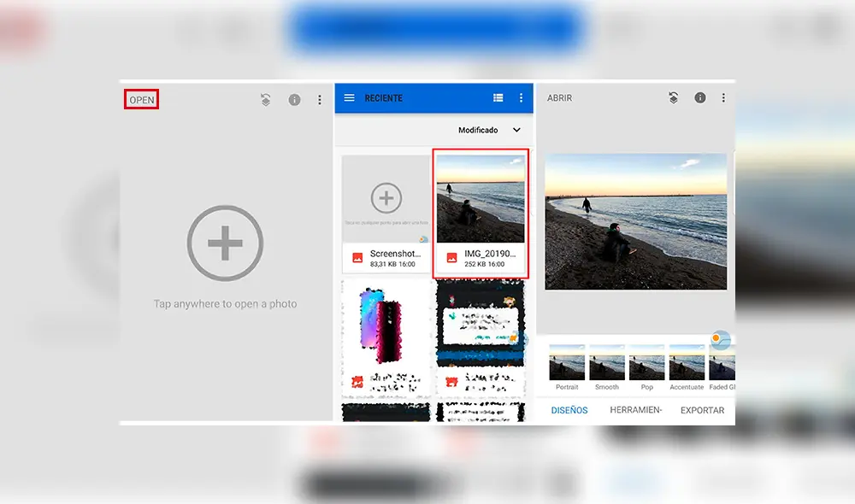Open edit stack icon beside OPEN label
The width and height of the screenshot is (855, 504).
(267, 100)
